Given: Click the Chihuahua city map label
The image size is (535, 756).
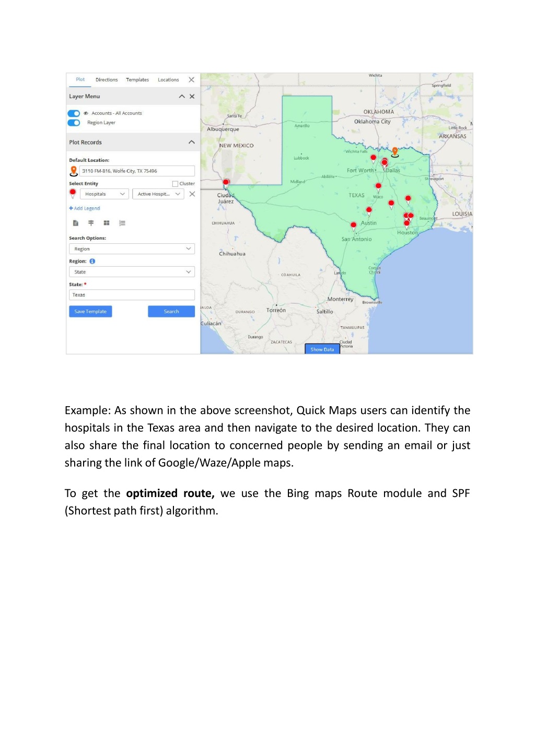Looking at the screenshot, I should (232, 254).
